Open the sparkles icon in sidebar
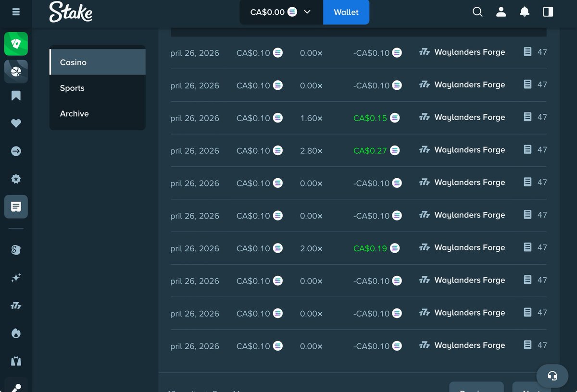The height and width of the screenshot is (392, 577). 16,278
